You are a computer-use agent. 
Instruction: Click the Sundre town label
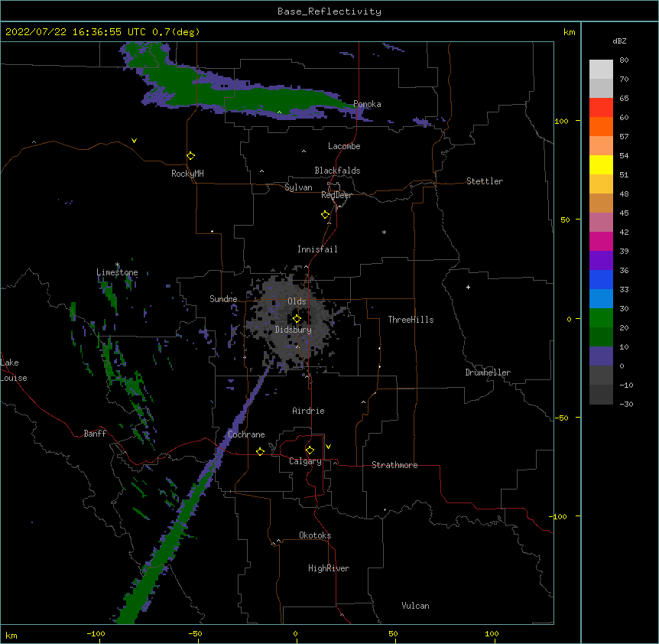point(223,299)
